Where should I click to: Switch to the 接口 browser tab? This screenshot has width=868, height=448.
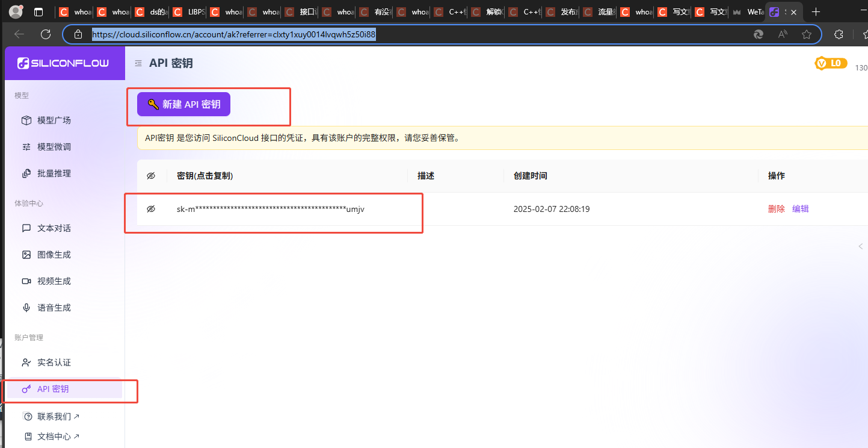point(300,12)
